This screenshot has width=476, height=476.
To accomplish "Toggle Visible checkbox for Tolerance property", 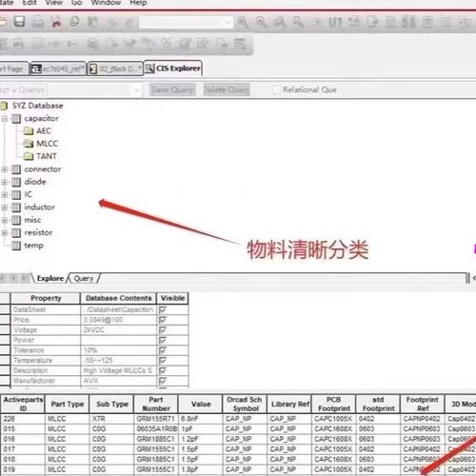I will [x=163, y=350].
